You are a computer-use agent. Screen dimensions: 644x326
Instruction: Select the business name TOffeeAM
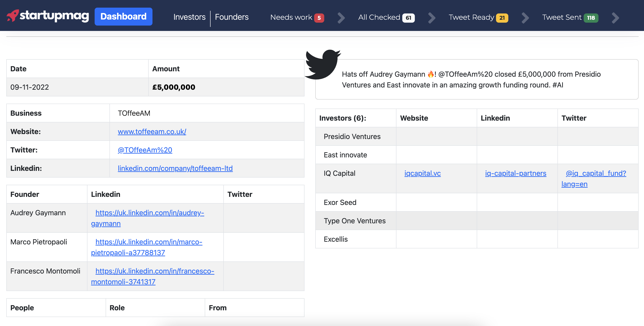click(x=134, y=113)
